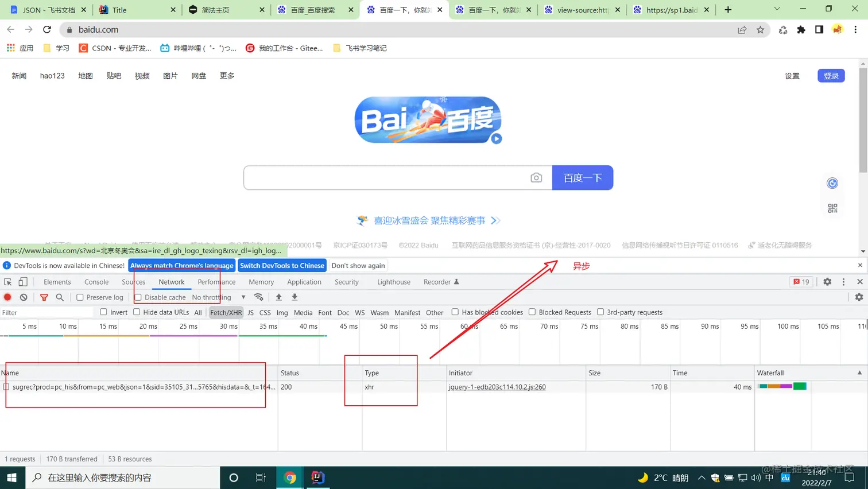Toggle the Chrome side panel icon
The width and height of the screenshot is (868, 489).
819,29
